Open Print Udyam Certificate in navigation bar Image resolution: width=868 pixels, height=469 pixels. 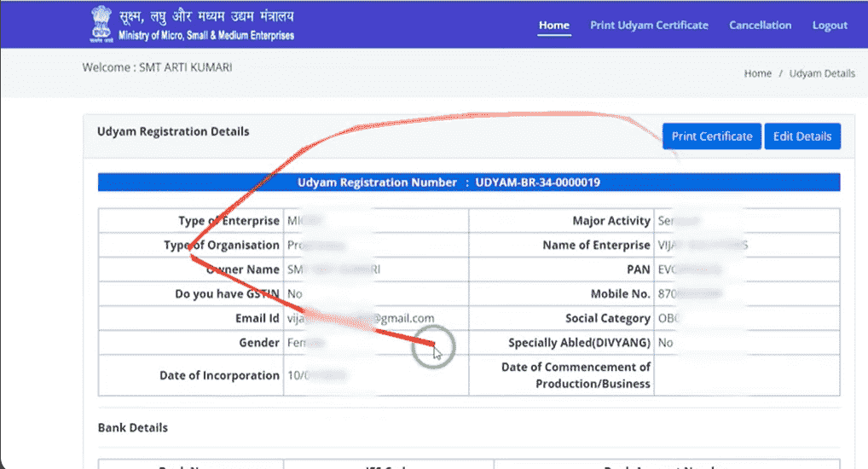coord(649,26)
